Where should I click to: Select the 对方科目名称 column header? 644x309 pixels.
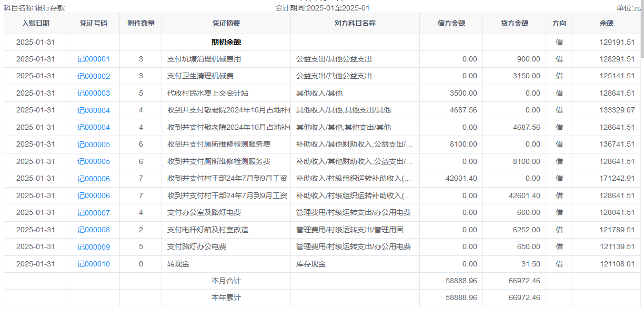point(355,24)
